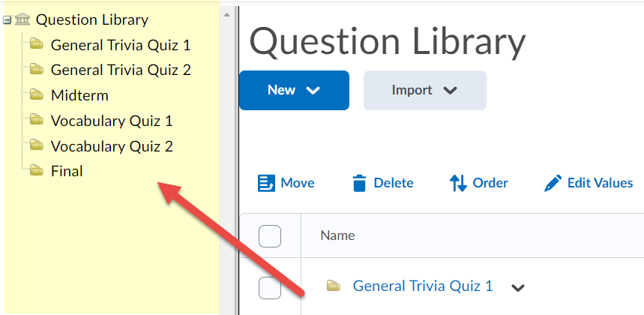Click the Midterm folder icon in tree
The width and height of the screenshot is (644, 315).
click(37, 95)
